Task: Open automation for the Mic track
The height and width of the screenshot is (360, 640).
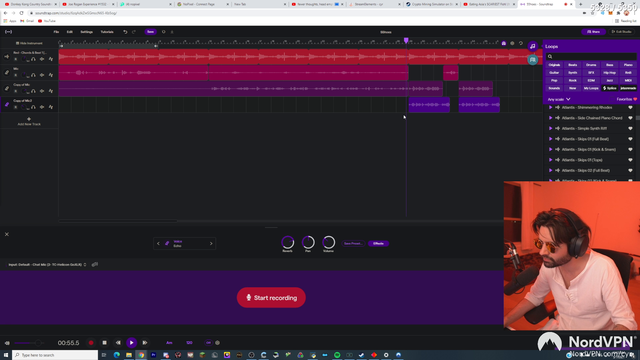Action: (51, 75)
